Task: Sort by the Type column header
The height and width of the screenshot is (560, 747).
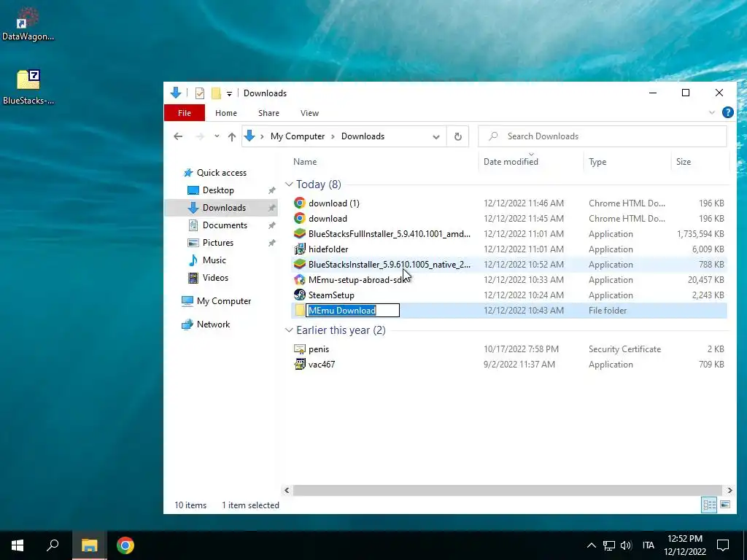Action: point(597,162)
